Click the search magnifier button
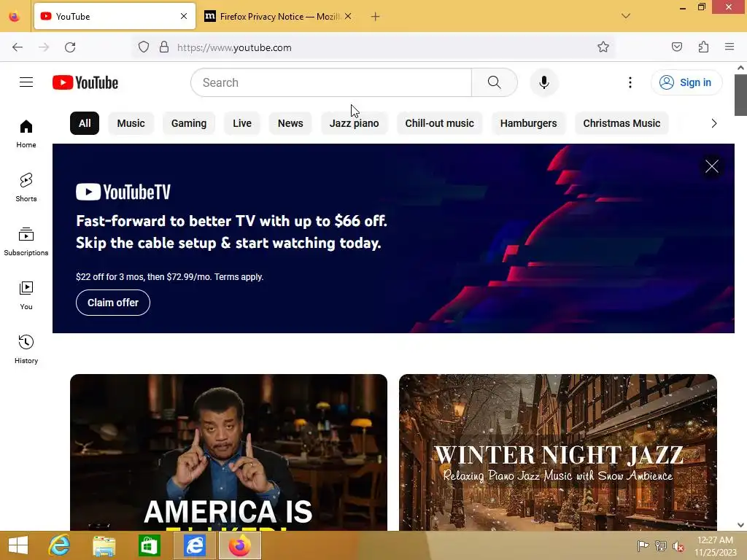The width and height of the screenshot is (747, 560). click(x=495, y=82)
